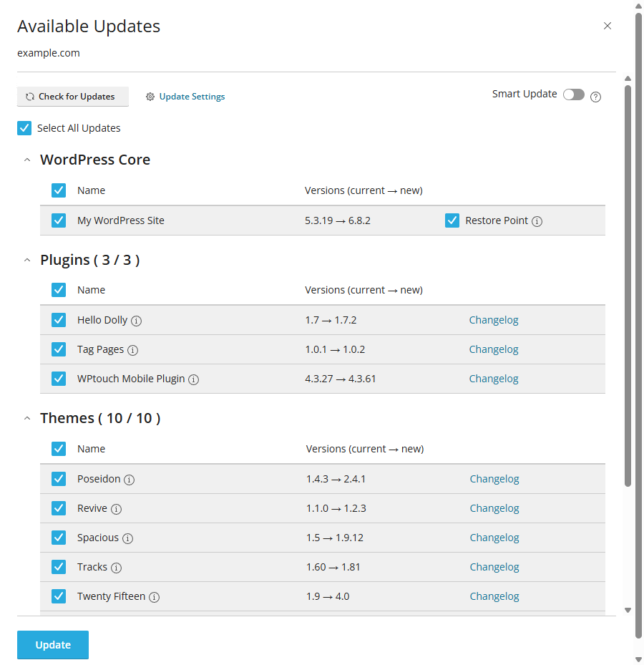
Task: Open Update Settings link
Action: click(x=185, y=97)
